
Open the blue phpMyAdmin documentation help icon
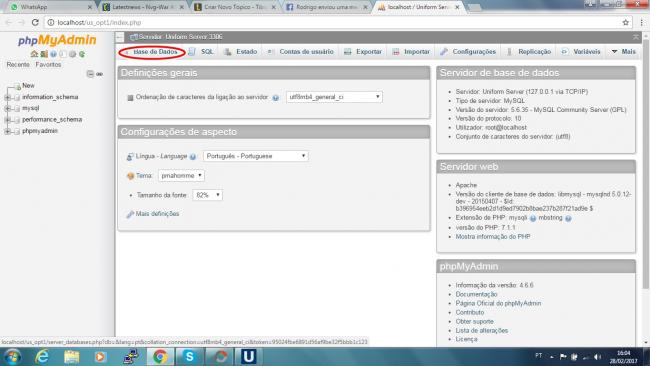click(53, 54)
